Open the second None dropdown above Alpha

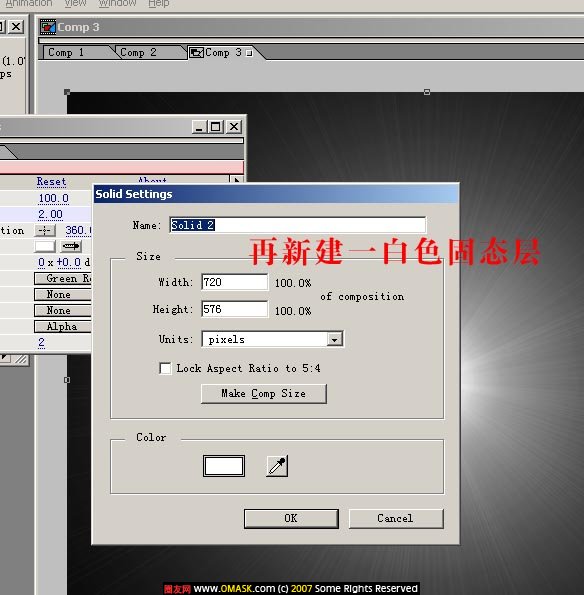coord(63,310)
